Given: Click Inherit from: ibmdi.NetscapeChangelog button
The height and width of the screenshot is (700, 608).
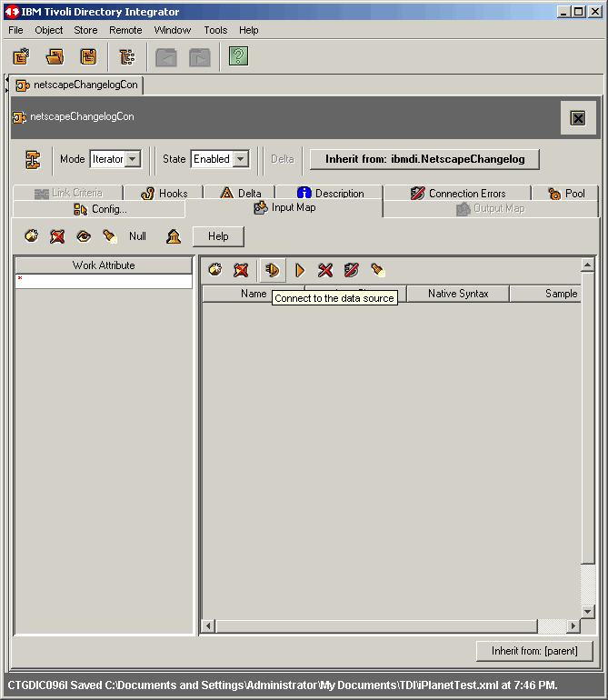Looking at the screenshot, I should pos(424,159).
